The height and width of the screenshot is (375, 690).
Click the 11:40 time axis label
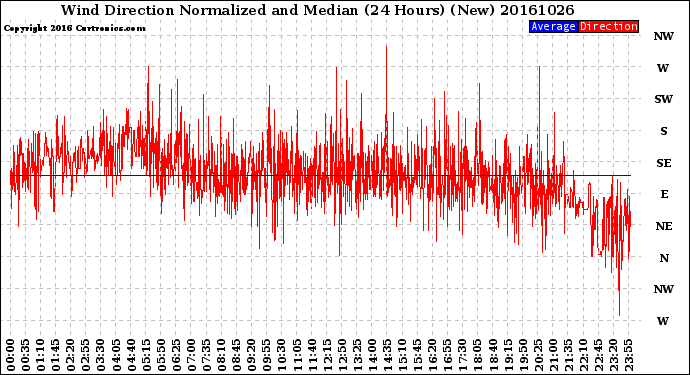coord(312,355)
